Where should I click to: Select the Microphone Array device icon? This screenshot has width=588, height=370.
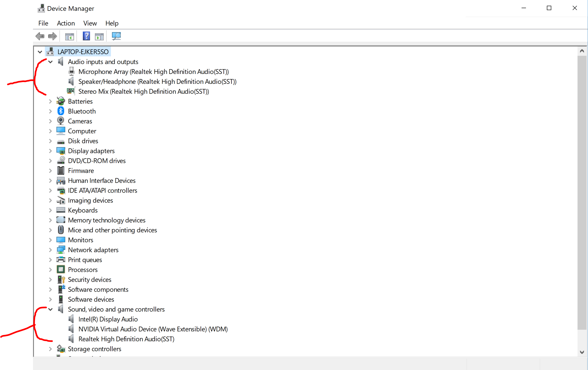click(x=71, y=71)
